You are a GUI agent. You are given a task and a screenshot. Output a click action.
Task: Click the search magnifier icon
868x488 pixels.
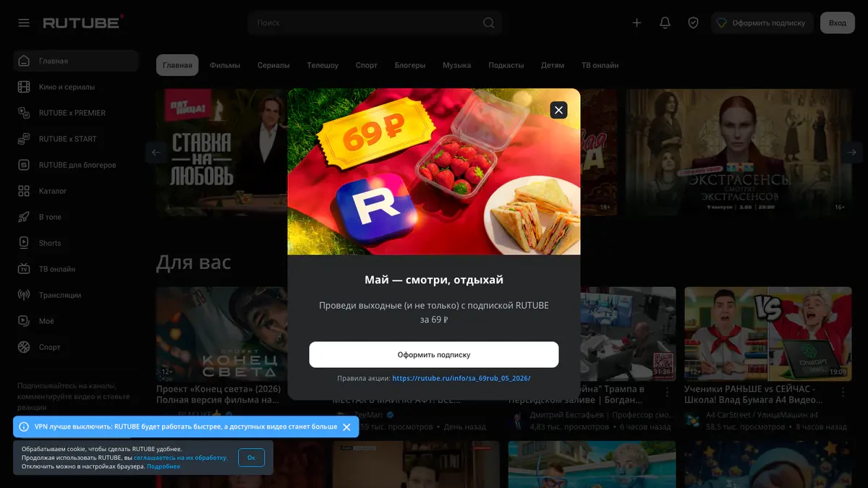[490, 23]
